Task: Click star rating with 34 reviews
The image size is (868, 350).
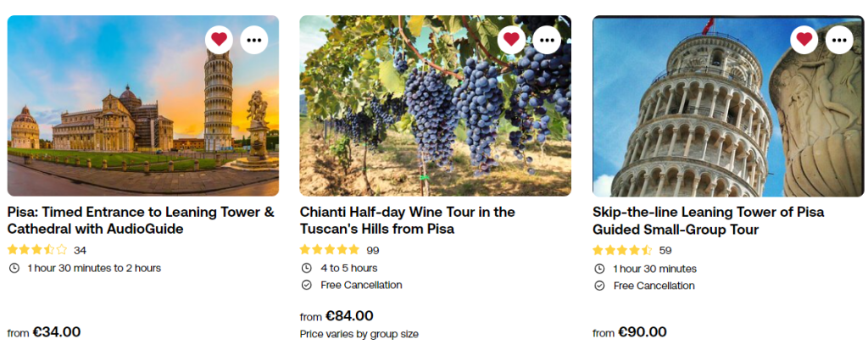Action: click(x=37, y=250)
